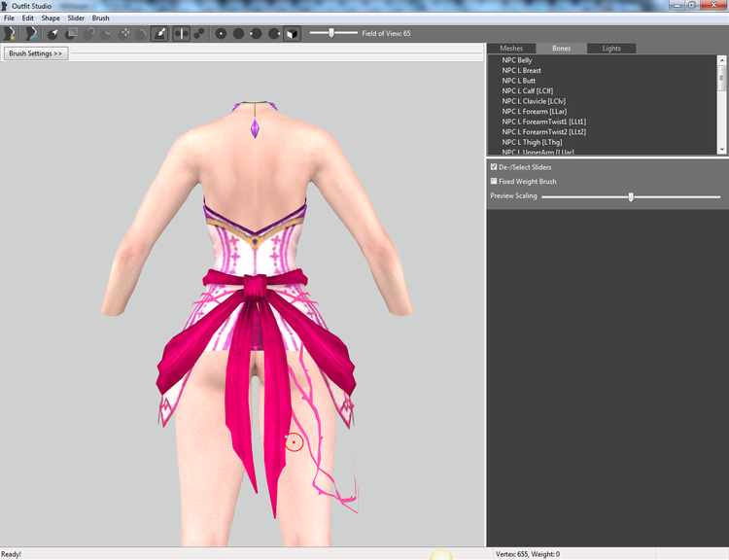Select the vertex select arrow tool

point(53,33)
